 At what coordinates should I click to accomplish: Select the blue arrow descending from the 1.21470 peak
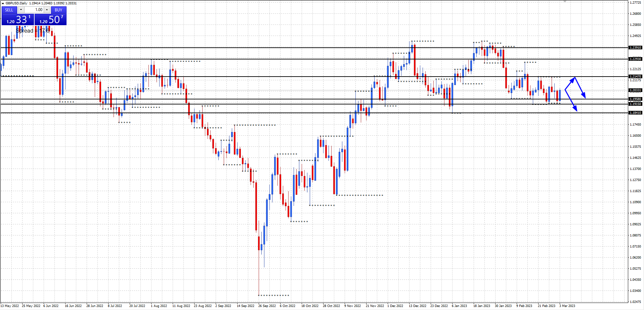click(x=580, y=88)
